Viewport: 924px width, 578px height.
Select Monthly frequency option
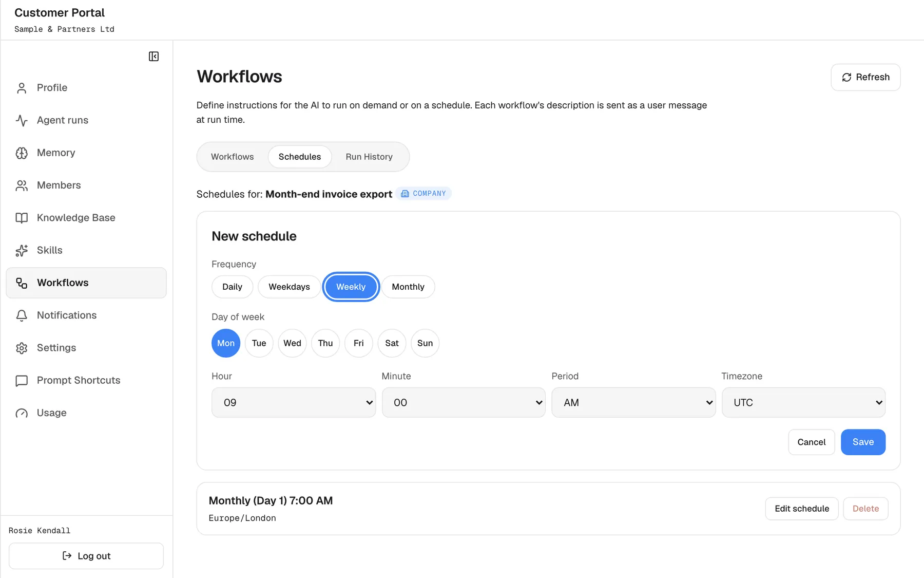[408, 287]
